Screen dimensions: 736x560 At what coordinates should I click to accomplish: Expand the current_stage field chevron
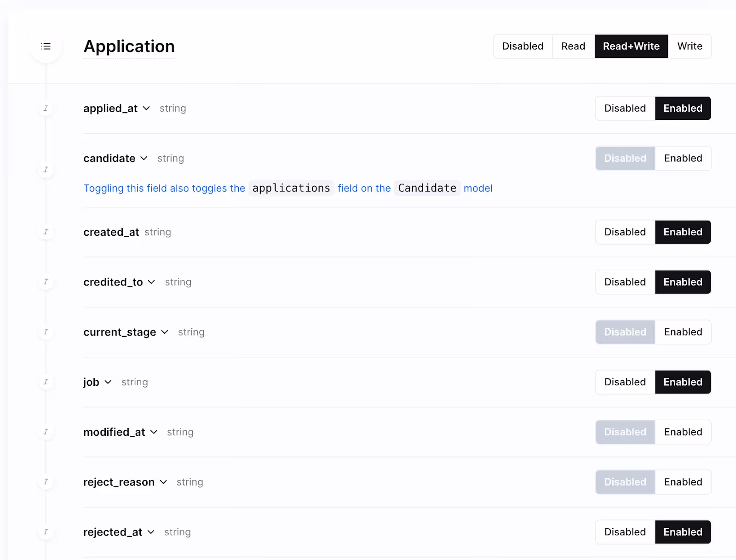pyautogui.click(x=165, y=332)
